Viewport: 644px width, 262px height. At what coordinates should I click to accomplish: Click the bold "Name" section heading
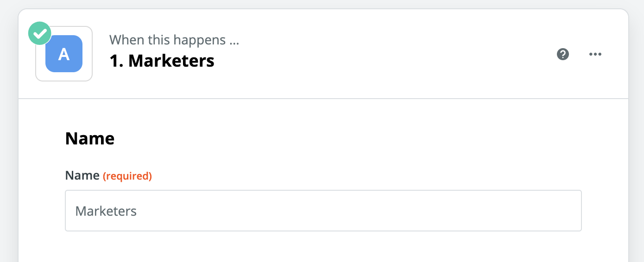tap(90, 138)
